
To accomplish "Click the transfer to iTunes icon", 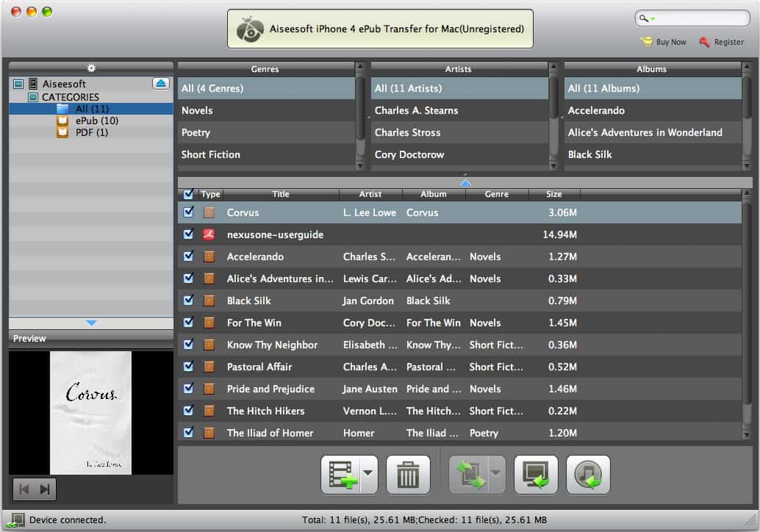I will tap(587, 474).
